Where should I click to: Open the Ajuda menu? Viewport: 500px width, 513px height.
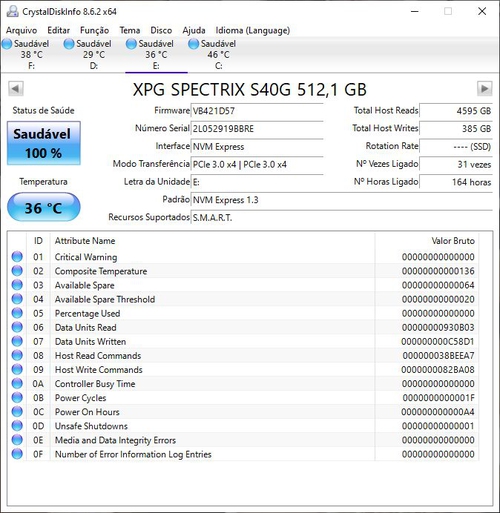(194, 30)
